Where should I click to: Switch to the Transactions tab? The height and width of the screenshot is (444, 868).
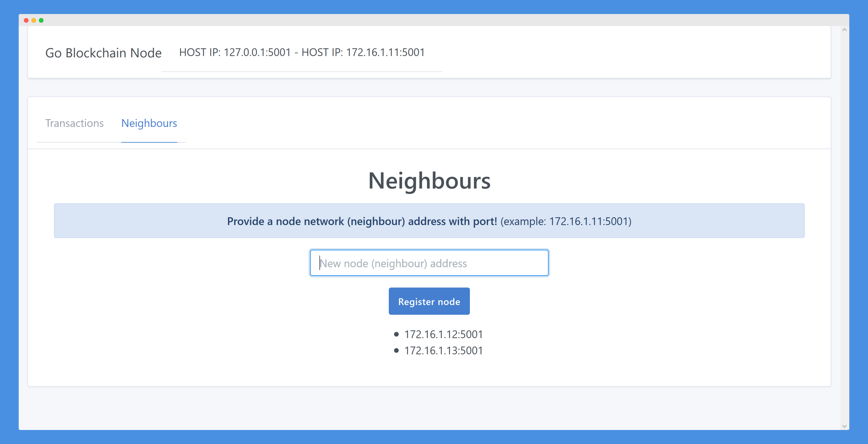point(74,123)
